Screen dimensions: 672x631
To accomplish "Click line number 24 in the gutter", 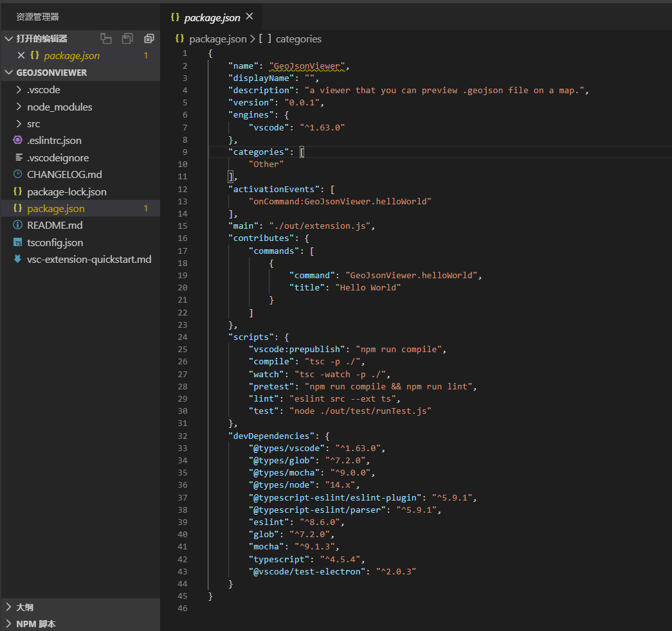I will pos(183,337).
